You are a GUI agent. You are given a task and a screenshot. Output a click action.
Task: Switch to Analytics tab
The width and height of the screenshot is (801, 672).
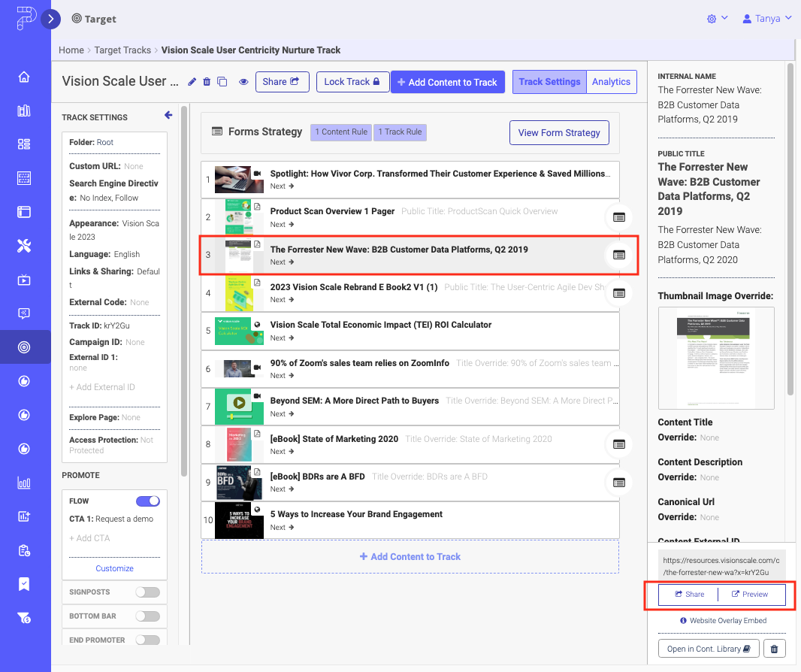click(x=612, y=82)
